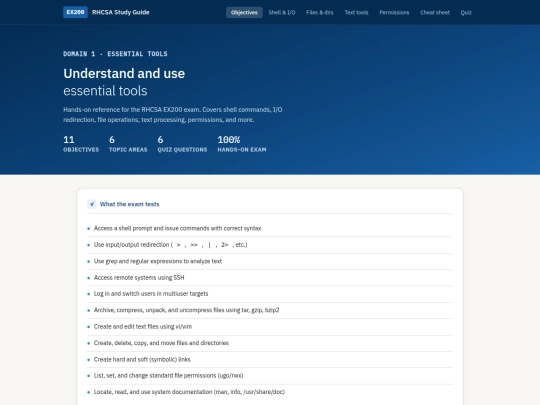
Task: Select 'Access remote systems using SSH' item
Action: pos(270,278)
